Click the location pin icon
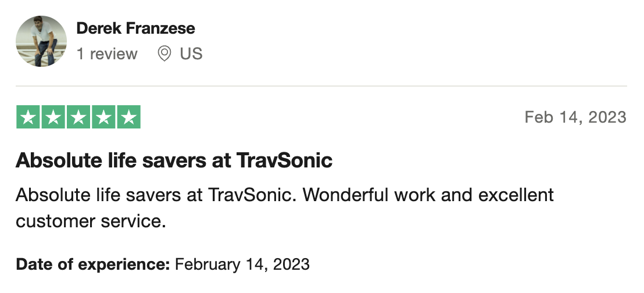644x293 pixels. tap(164, 54)
